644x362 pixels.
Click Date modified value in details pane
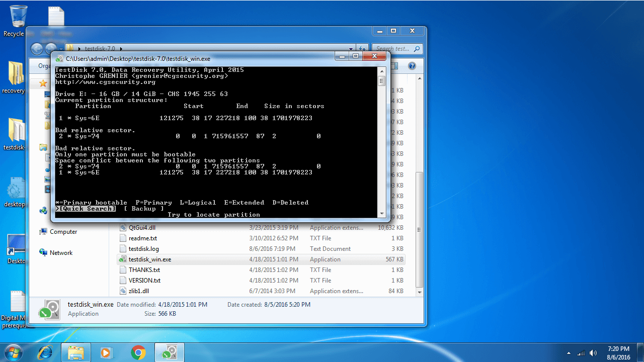click(183, 305)
